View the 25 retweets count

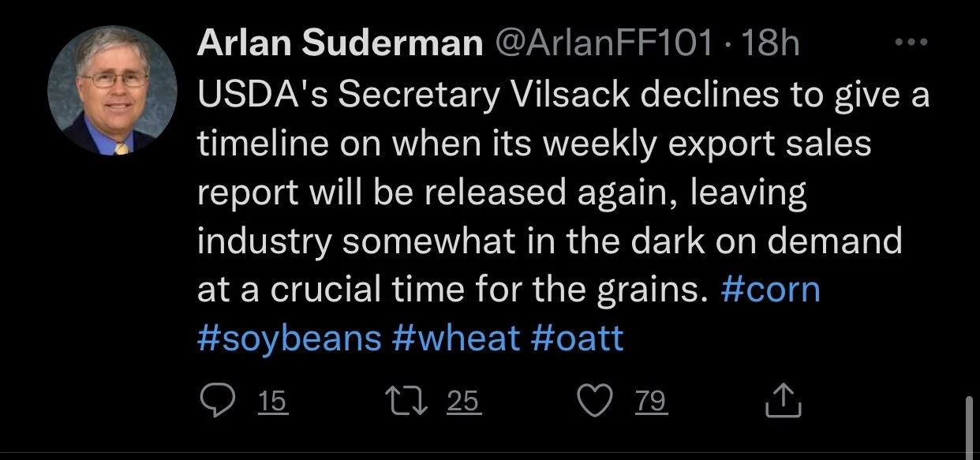point(463,403)
